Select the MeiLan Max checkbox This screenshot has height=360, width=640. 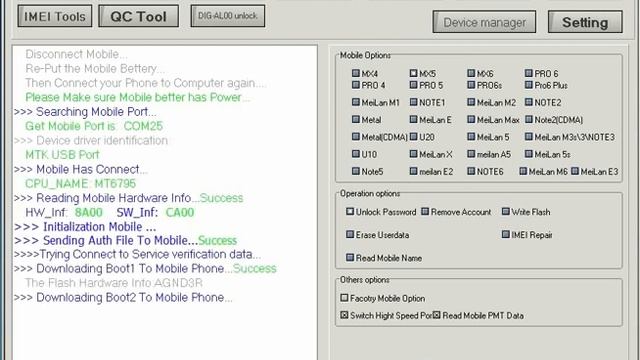click(x=471, y=119)
